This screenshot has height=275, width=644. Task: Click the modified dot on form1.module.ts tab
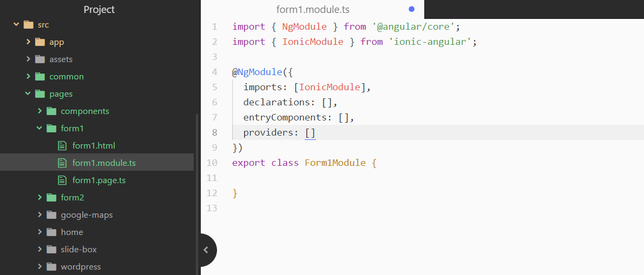(x=411, y=9)
